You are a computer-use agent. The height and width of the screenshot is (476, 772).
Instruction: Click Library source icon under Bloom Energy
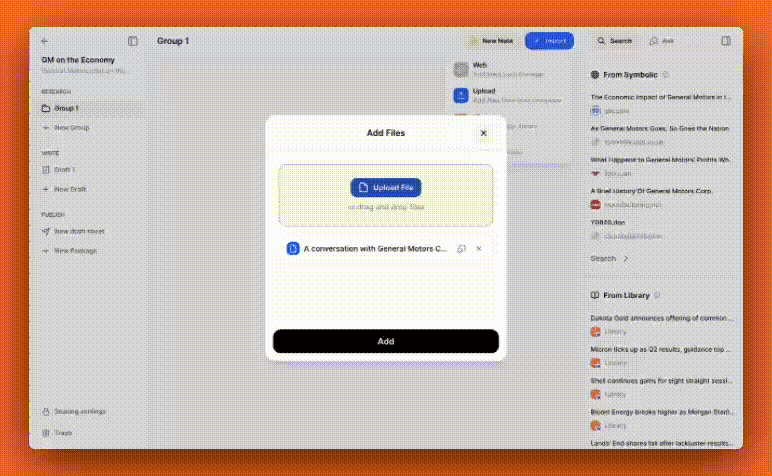tap(595, 426)
